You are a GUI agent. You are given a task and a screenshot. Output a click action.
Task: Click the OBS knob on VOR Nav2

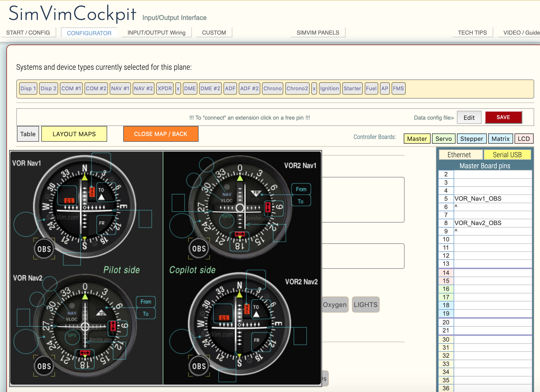[x=44, y=366]
